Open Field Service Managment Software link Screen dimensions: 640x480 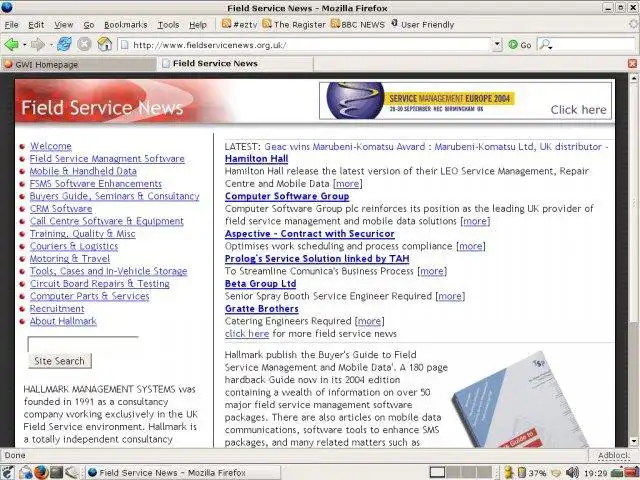107,159
